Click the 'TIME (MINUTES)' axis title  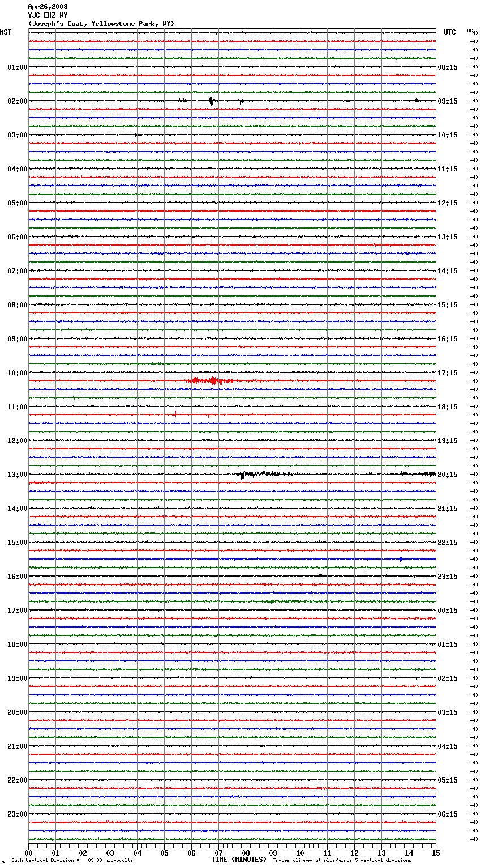point(239,860)
